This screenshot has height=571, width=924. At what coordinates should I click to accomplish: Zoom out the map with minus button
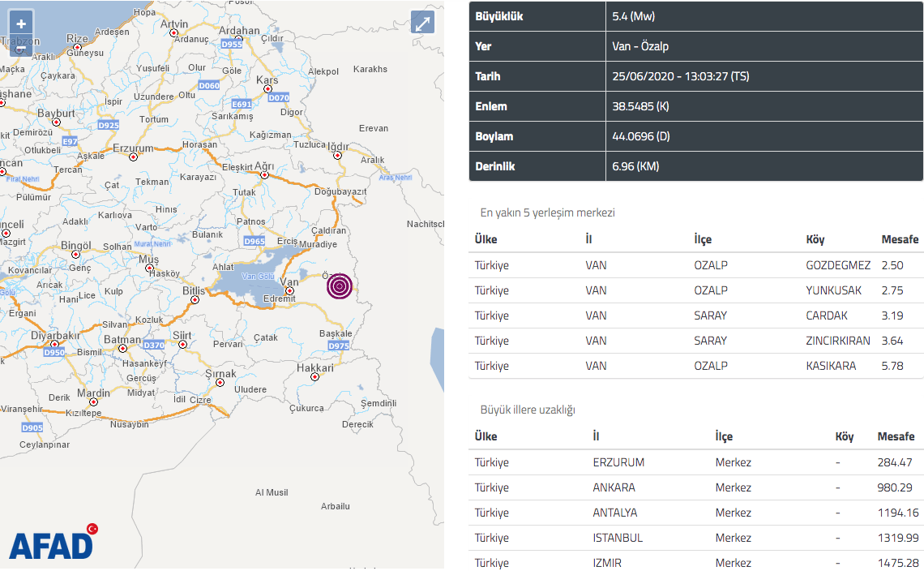(21, 46)
